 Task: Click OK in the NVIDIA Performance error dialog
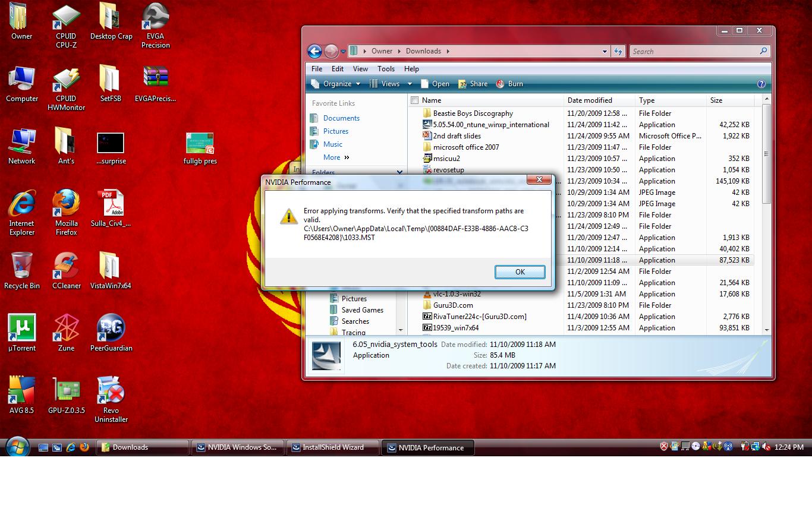[x=520, y=272]
